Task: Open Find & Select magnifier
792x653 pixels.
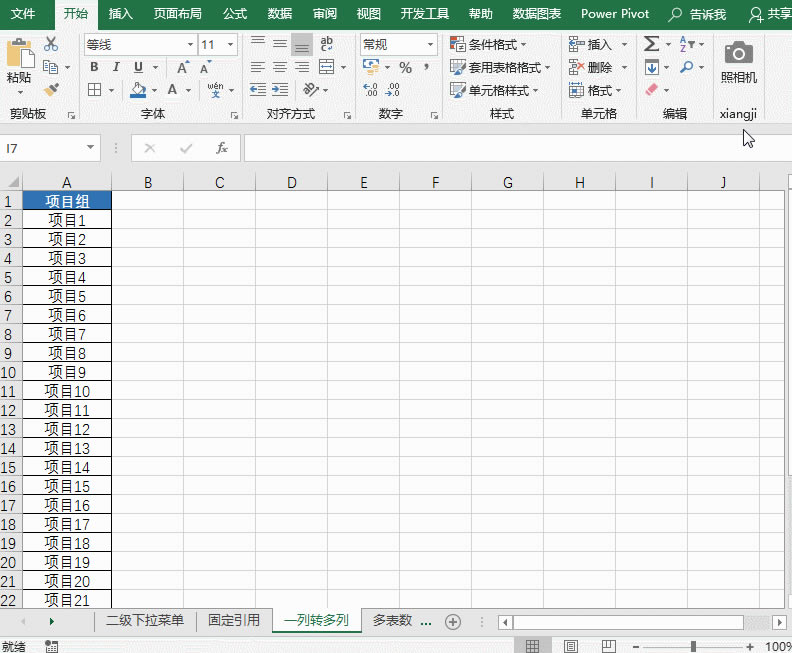Action: pyautogui.click(x=686, y=67)
